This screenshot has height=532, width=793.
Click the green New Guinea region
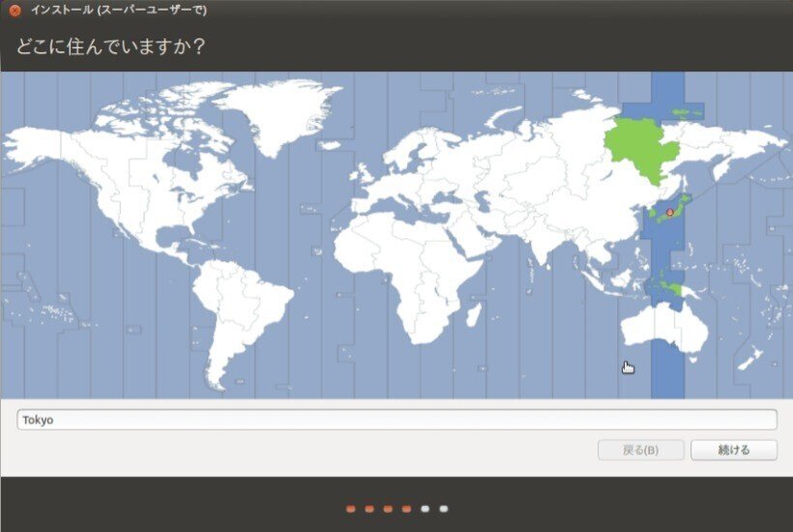[671, 290]
